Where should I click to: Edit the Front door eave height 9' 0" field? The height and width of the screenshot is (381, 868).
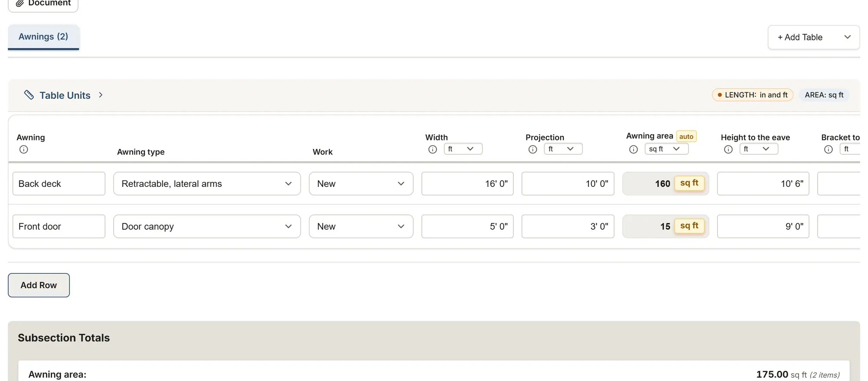[763, 226]
